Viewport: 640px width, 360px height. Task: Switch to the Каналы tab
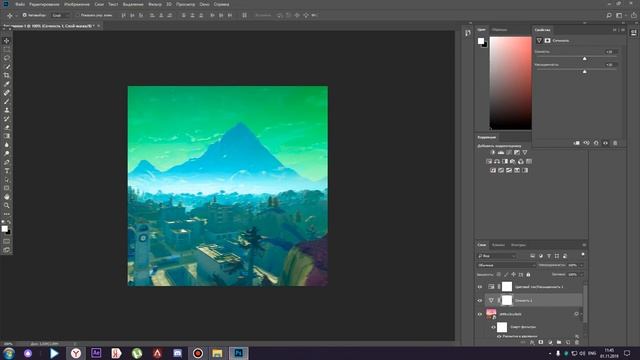tap(498, 245)
